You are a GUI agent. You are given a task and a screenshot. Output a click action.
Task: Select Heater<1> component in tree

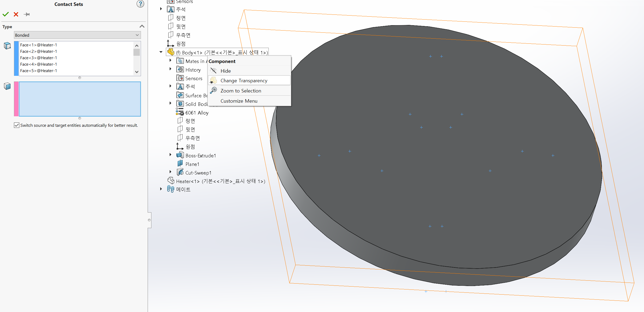221,181
